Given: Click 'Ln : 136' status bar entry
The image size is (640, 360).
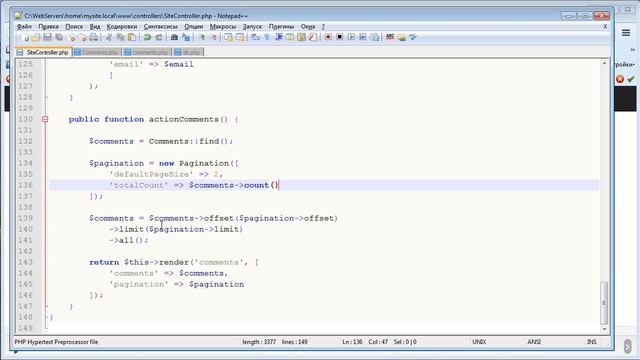Looking at the screenshot, I should [x=352, y=342].
